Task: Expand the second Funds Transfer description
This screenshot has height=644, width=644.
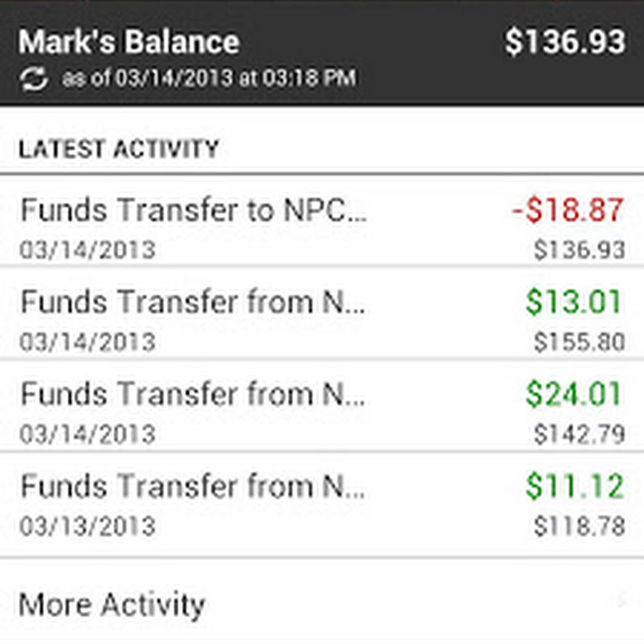Action: click(x=193, y=302)
